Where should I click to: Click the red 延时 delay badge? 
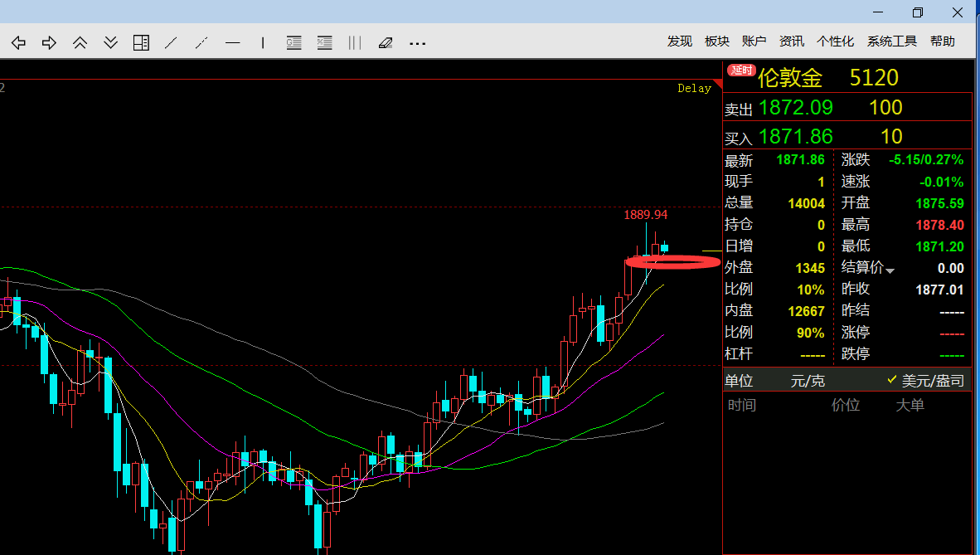740,71
